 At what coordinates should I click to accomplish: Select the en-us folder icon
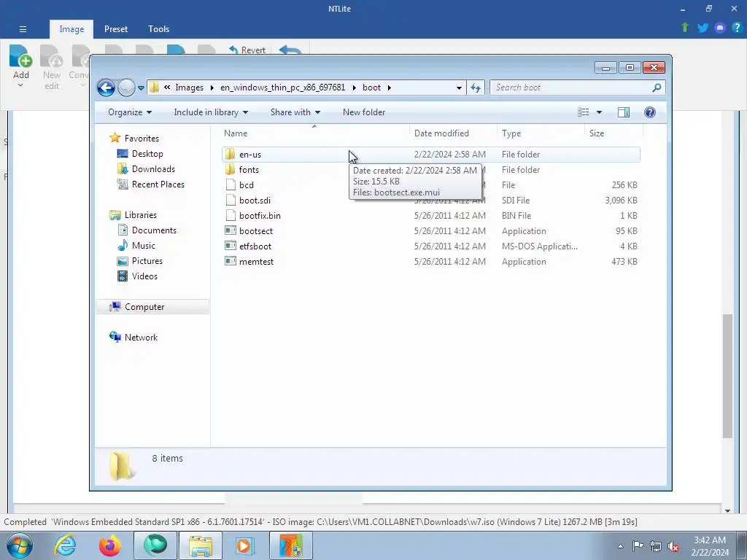point(230,155)
